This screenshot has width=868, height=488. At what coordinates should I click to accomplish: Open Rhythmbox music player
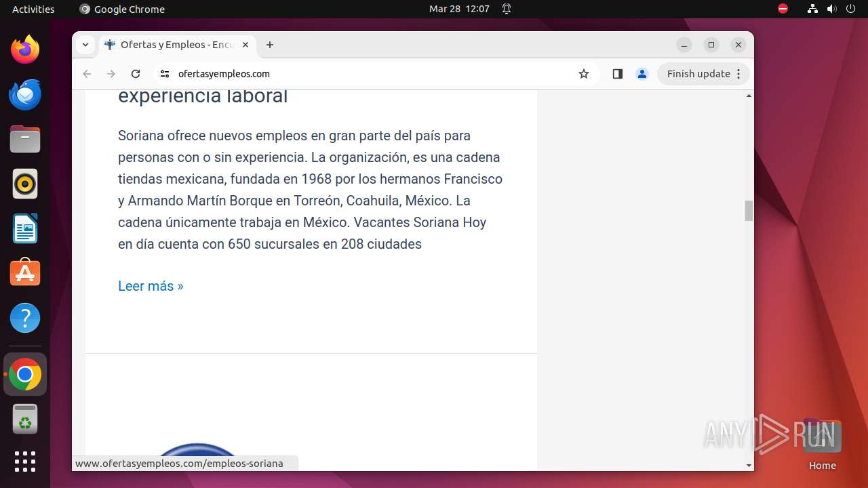pos(25,184)
